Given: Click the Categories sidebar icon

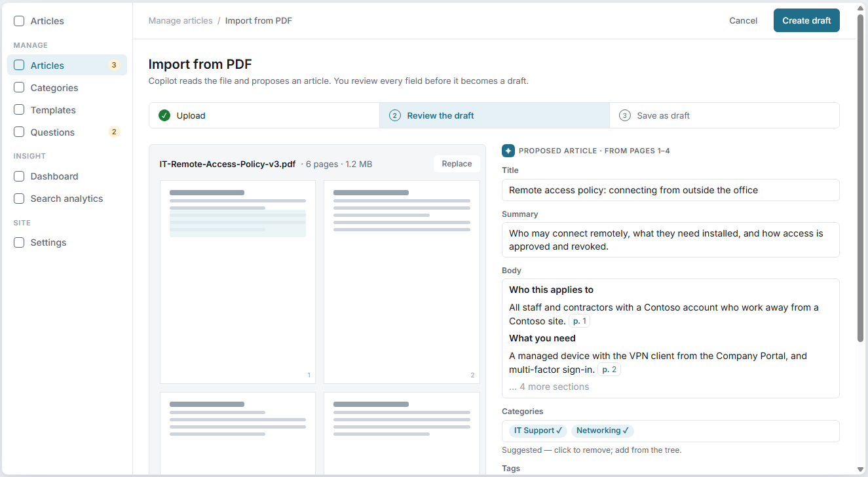Looking at the screenshot, I should pyautogui.click(x=19, y=88).
